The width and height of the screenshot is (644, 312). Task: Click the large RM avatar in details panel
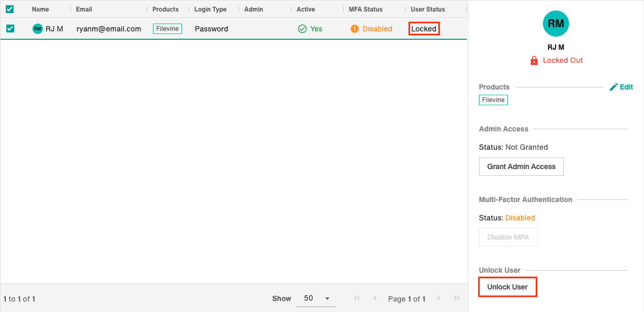point(556,24)
